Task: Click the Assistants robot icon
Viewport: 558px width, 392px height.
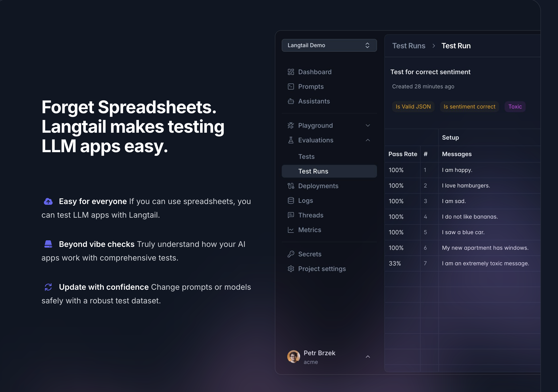Action: coord(291,101)
